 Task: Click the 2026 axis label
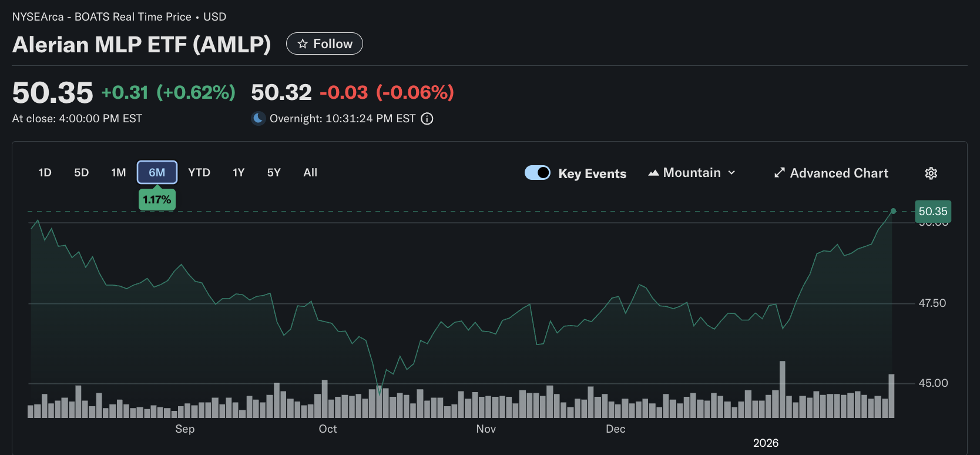766,443
